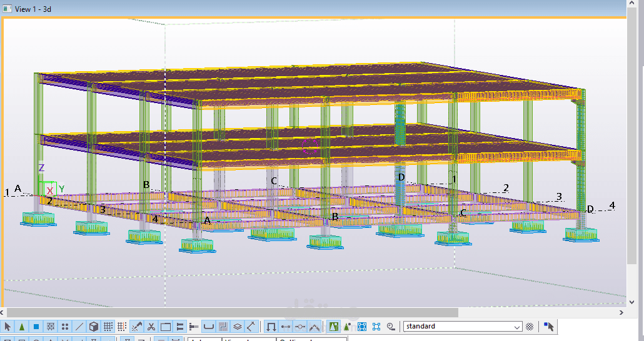Click the Select welds switch
644x341 pixels.
[x=136, y=327]
